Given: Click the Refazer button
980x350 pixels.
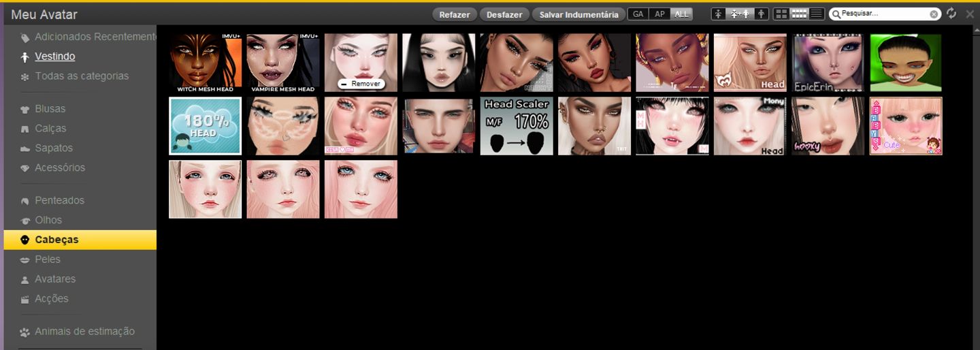Looking at the screenshot, I should click(x=454, y=14).
